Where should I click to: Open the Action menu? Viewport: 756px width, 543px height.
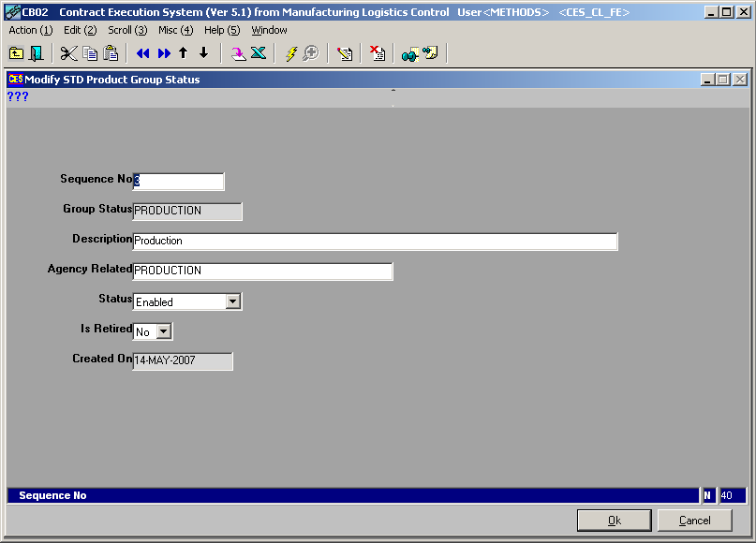(x=30, y=30)
